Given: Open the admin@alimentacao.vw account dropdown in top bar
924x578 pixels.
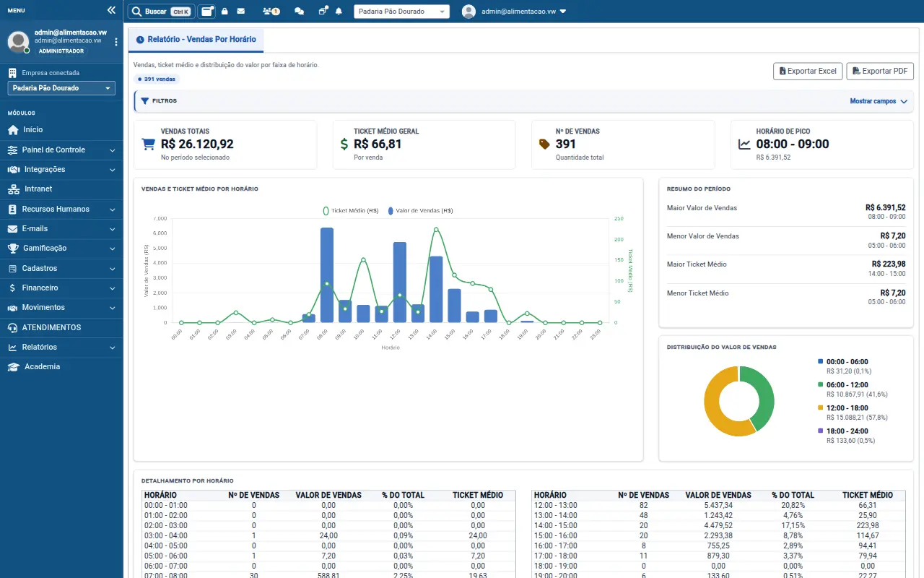Looking at the screenshot, I should point(514,12).
